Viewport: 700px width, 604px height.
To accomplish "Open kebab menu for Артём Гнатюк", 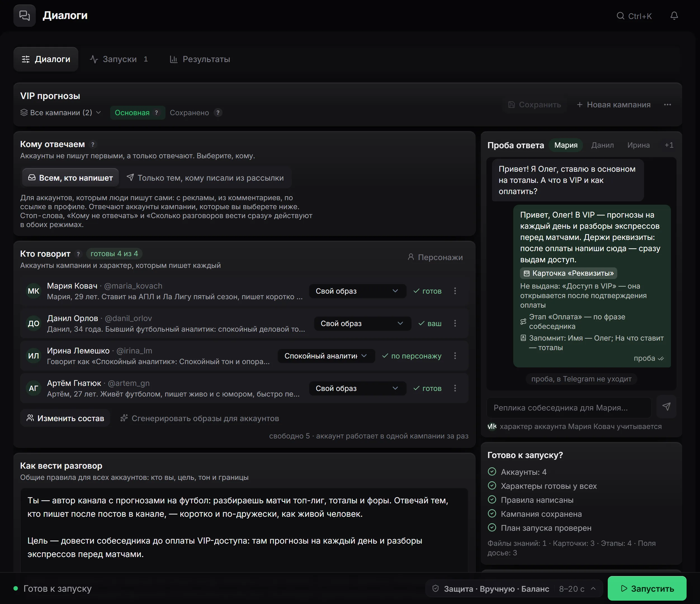I will click(x=455, y=388).
